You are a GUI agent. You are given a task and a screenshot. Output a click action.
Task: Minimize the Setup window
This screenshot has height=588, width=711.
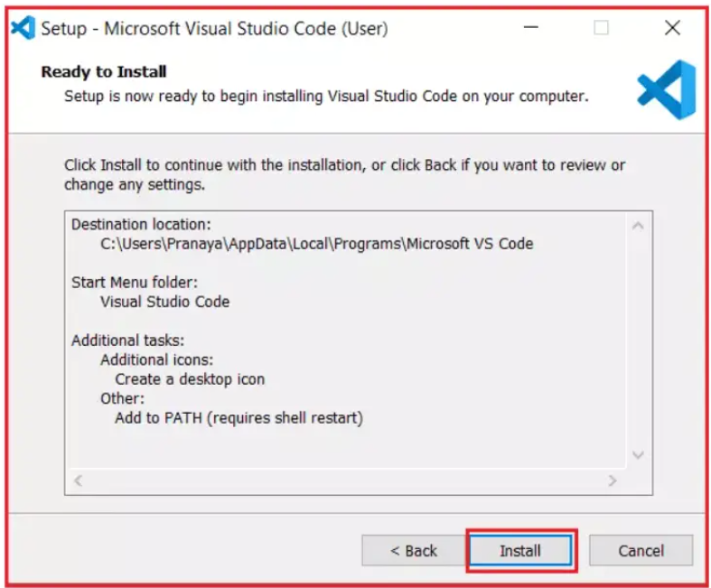(x=530, y=28)
